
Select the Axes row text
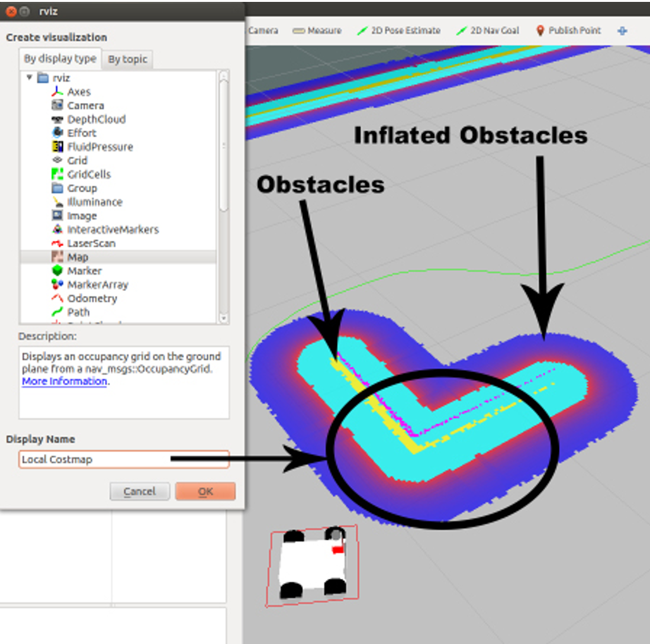click(x=79, y=92)
